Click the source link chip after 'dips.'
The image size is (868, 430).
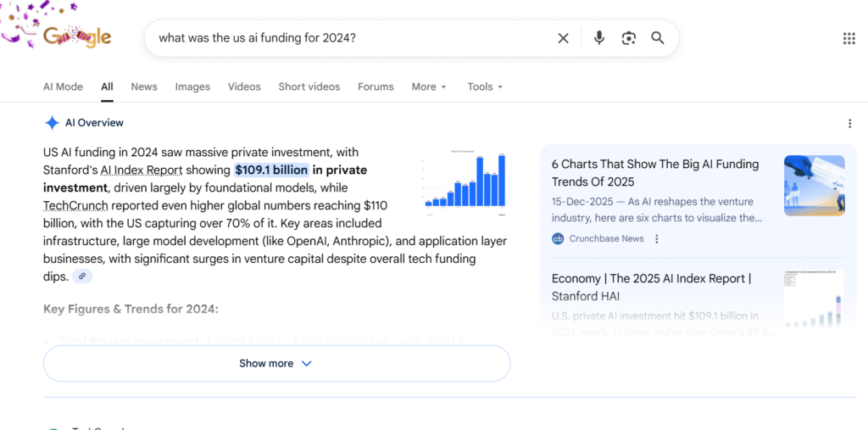[x=82, y=276]
